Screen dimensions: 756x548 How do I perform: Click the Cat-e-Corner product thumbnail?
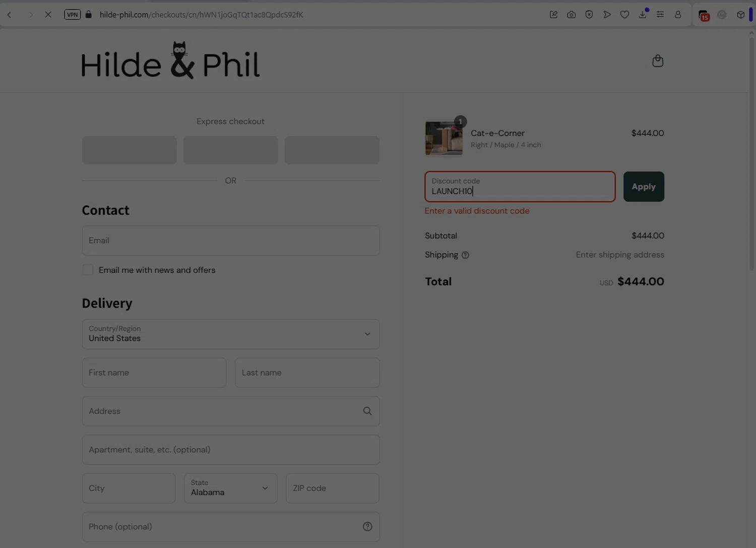444,138
